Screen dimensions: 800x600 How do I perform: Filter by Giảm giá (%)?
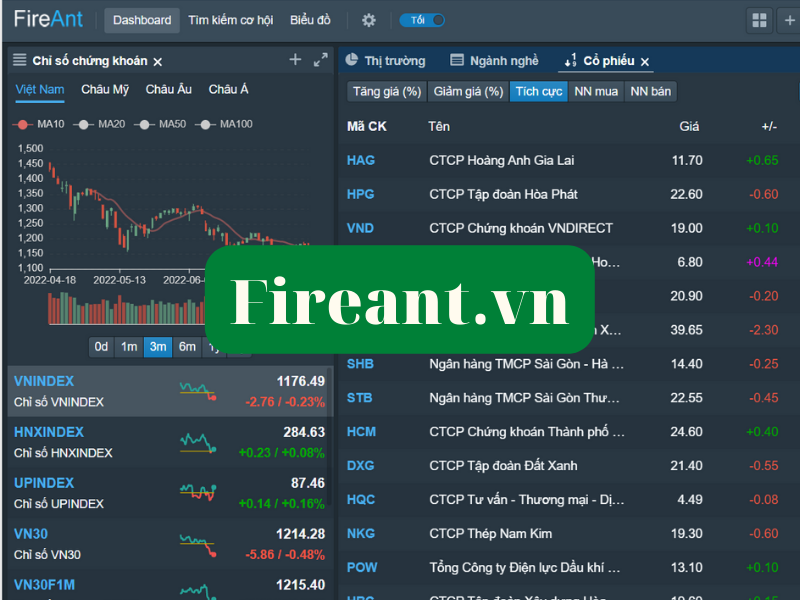click(468, 92)
